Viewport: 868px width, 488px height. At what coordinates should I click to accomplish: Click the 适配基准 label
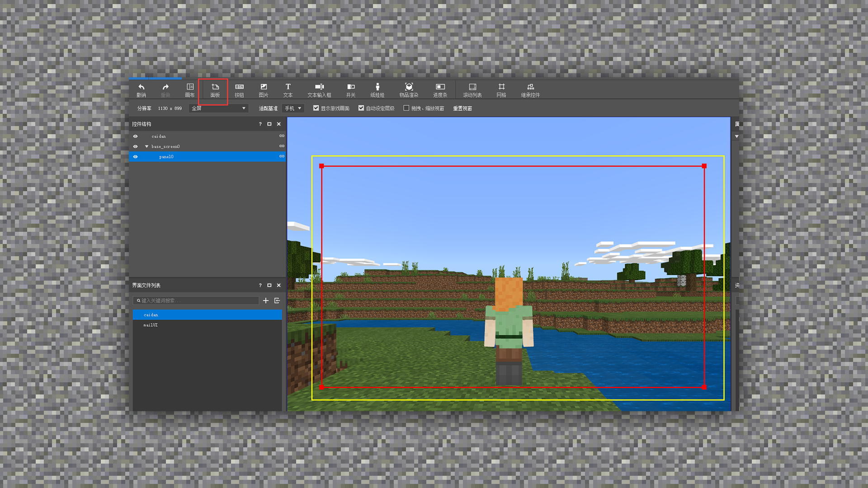click(268, 108)
